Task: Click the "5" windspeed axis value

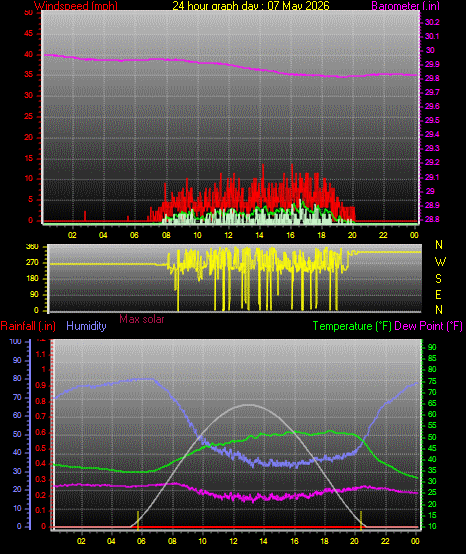Action: tap(30, 200)
